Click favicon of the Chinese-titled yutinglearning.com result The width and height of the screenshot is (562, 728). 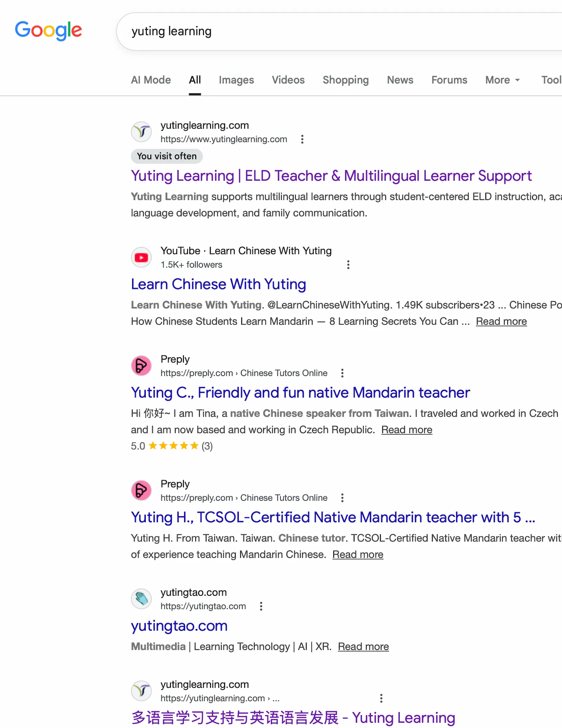click(x=141, y=691)
